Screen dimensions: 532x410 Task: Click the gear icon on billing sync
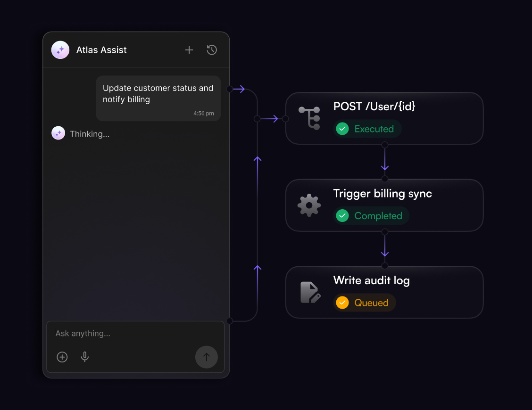(309, 205)
